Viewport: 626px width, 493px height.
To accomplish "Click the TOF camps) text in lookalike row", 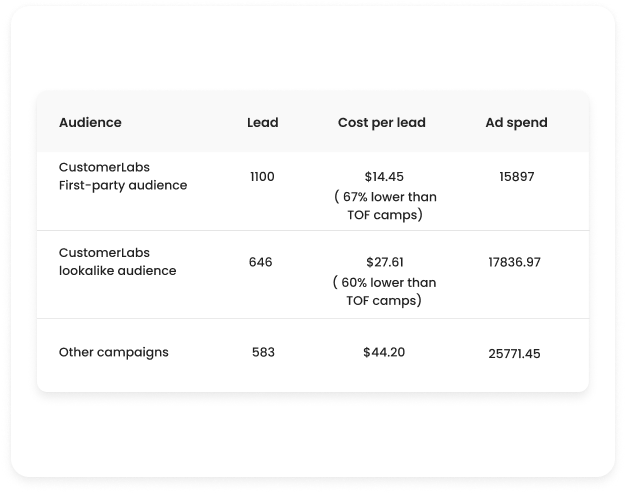I will [384, 300].
